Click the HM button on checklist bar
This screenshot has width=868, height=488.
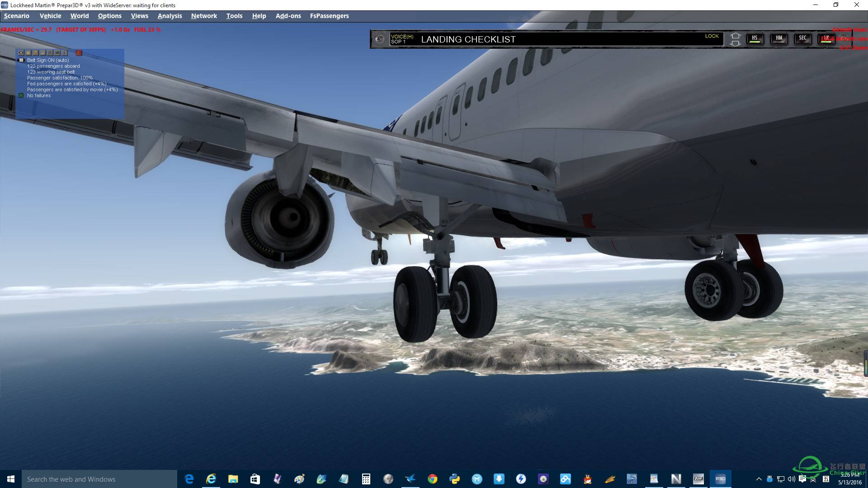click(x=779, y=39)
